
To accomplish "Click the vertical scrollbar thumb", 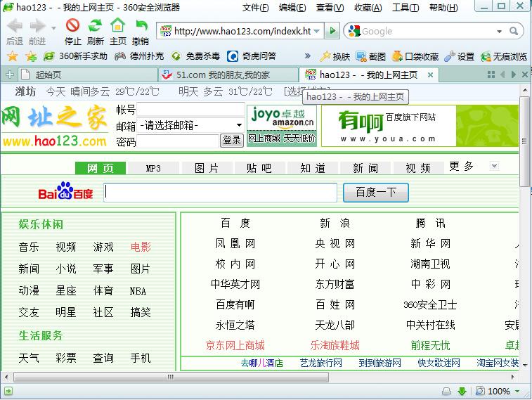I will (x=524, y=141).
